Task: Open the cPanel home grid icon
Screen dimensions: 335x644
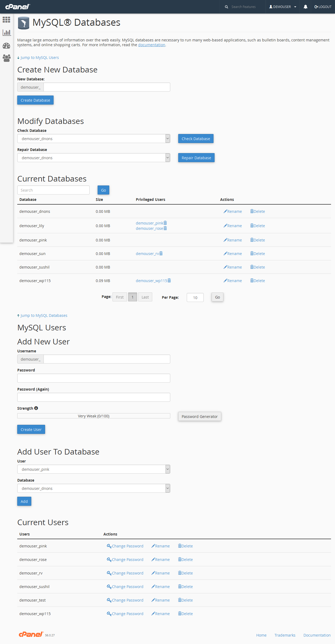Action: click(x=6, y=20)
